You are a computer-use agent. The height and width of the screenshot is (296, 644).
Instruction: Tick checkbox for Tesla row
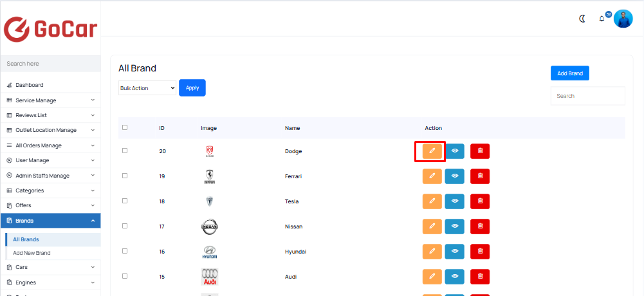(x=125, y=201)
